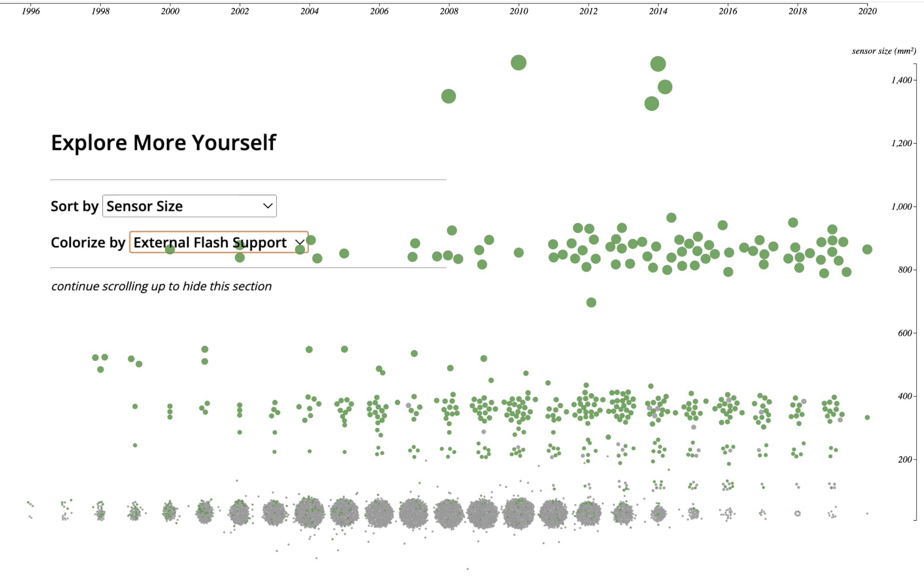Click the isolated green dot near 700 mm² at 2012
The height and width of the screenshot is (576, 924).
[591, 303]
